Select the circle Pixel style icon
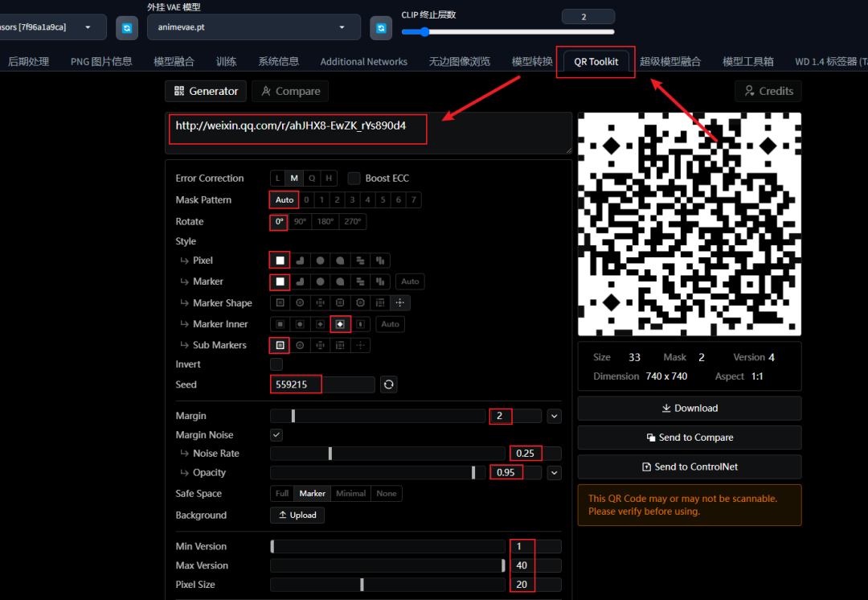The image size is (868, 600). pyautogui.click(x=320, y=261)
